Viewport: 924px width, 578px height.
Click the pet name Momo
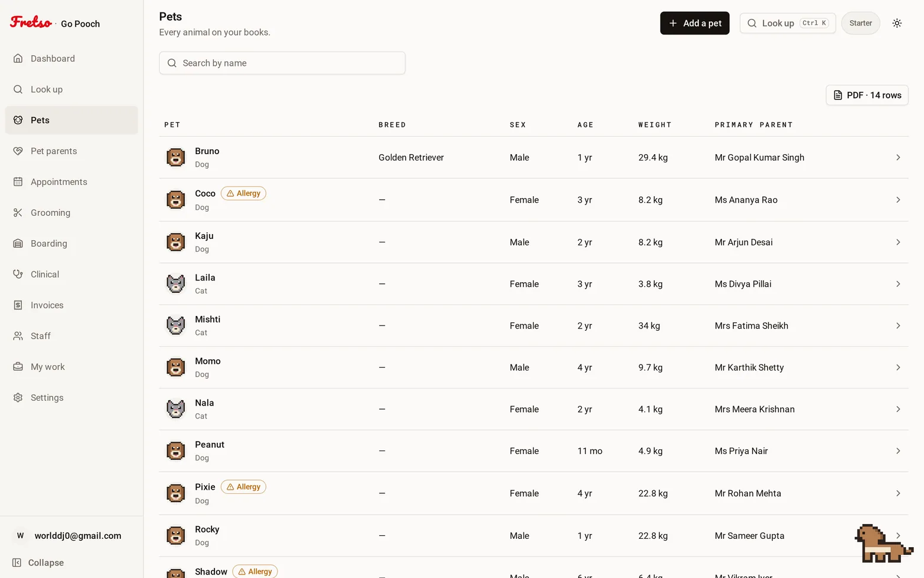pyautogui.click(x=208, y=361)
